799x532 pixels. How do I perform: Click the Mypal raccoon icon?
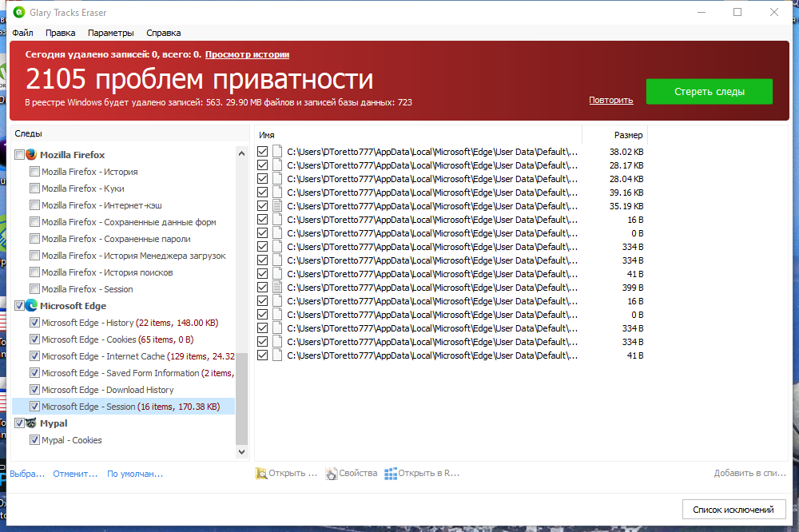[31, 423]
